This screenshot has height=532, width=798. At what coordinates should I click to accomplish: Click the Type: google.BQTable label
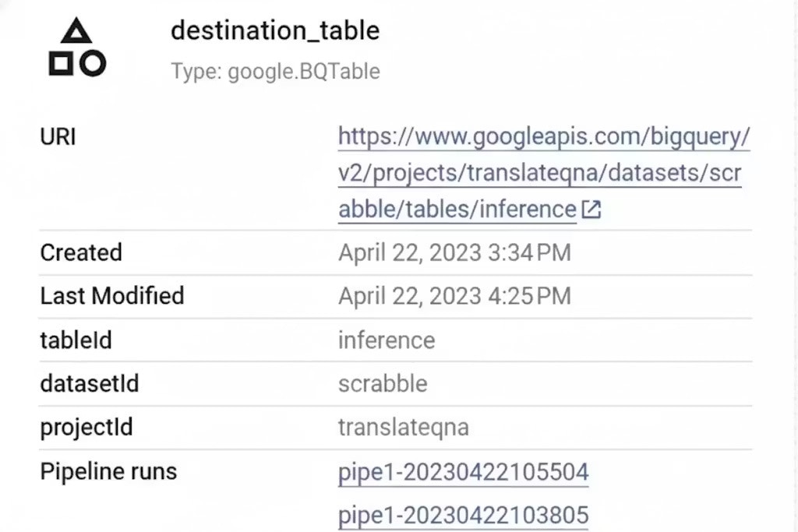[x=275, y=71]
